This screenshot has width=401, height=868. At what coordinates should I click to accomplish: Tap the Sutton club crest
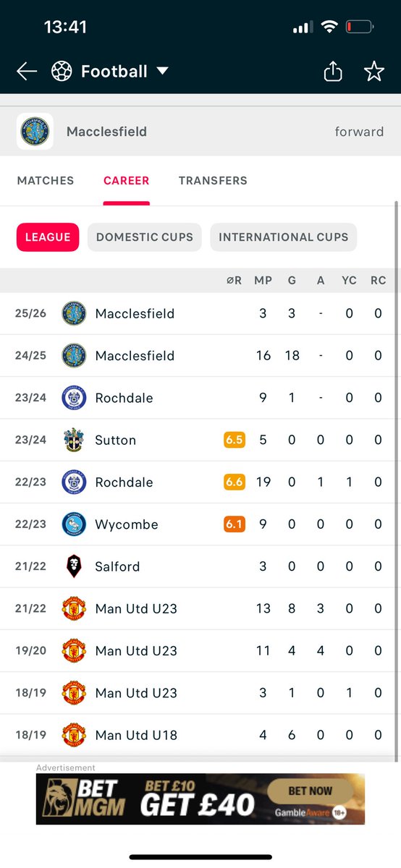(74, 440)
